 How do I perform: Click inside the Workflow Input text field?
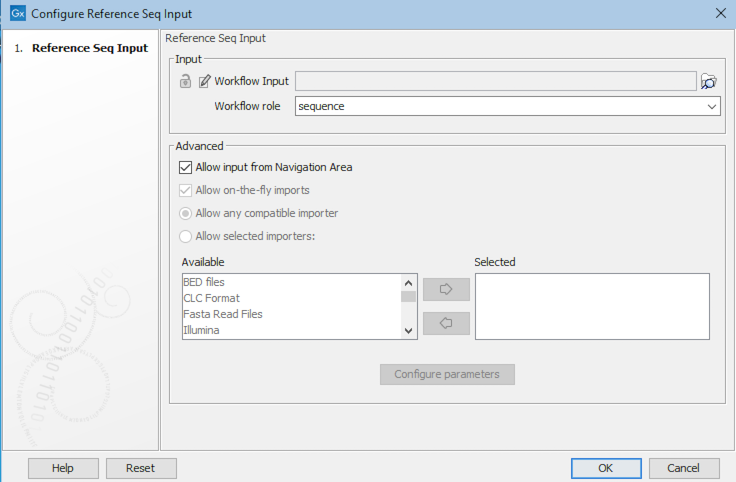tap(495, 81)
